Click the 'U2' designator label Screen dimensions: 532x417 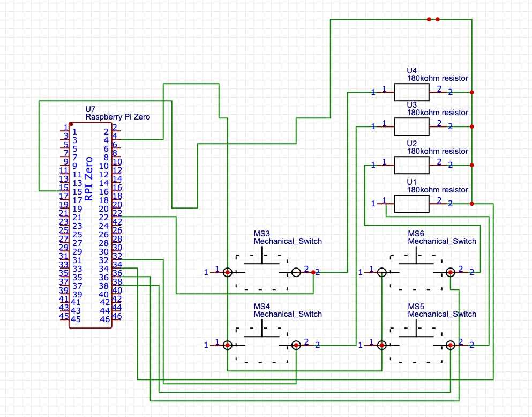(411, 144)
